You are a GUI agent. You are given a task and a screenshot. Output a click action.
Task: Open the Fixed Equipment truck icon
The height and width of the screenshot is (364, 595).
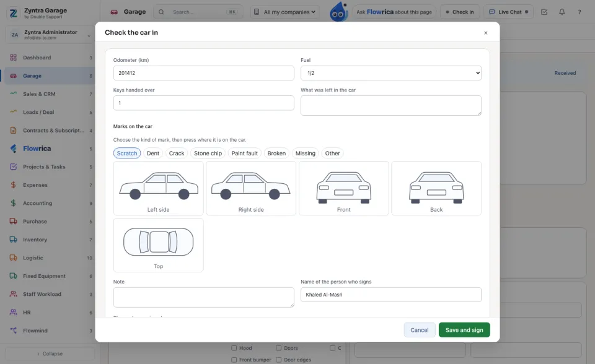coord(13,275)
